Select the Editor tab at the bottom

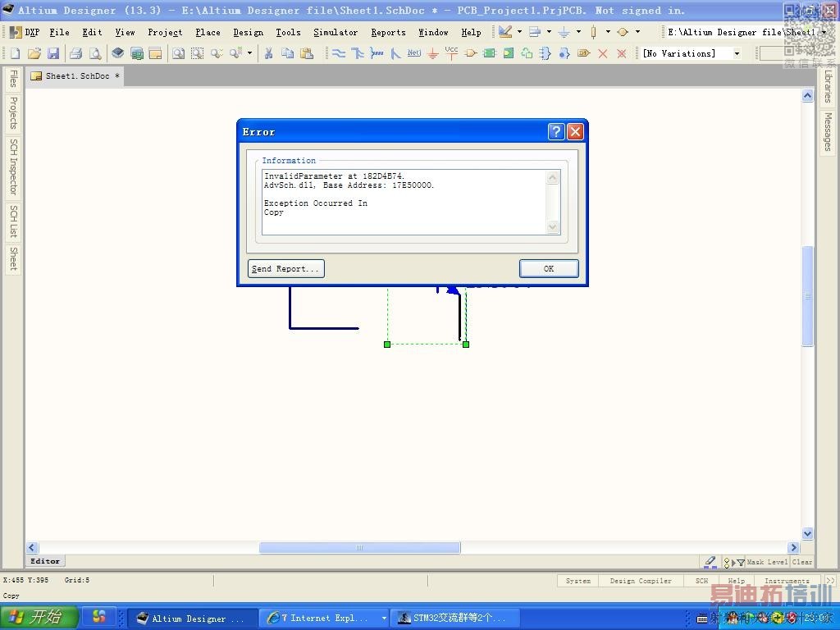(45, 561)
